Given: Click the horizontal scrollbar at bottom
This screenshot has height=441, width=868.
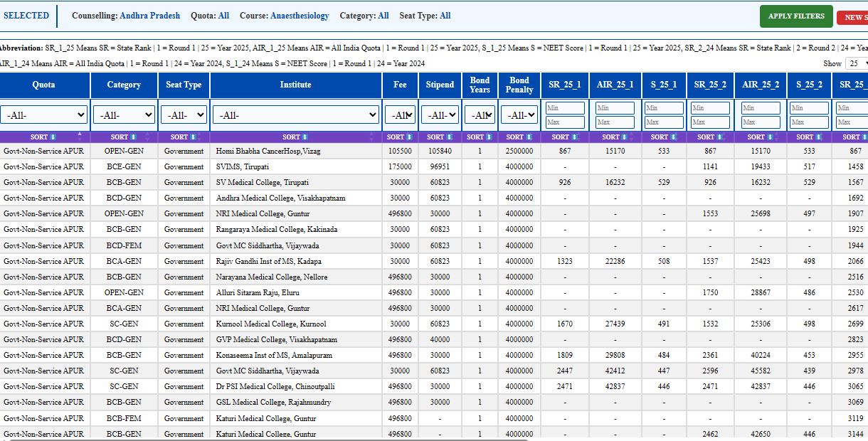Looking at the screenshot, I should pyautogui.click(x=263, y=439).
